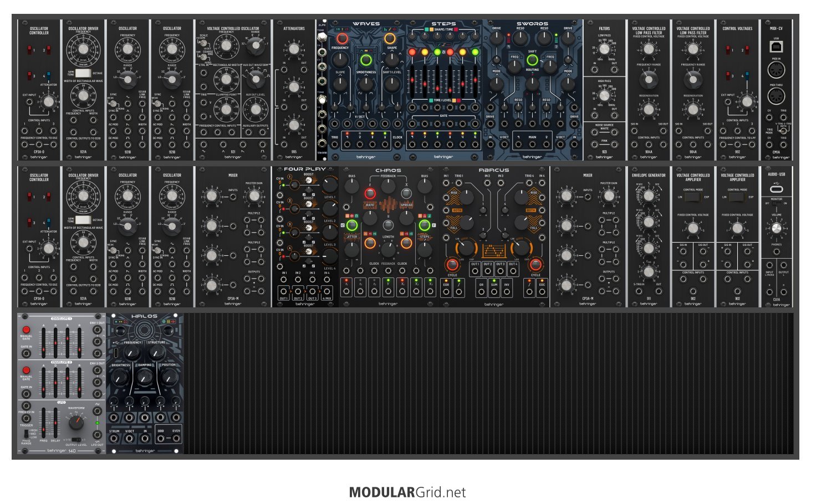The image size is (816, 504).
Task: Select the Volume knob on Audio-USB
Action: (776, 229)
